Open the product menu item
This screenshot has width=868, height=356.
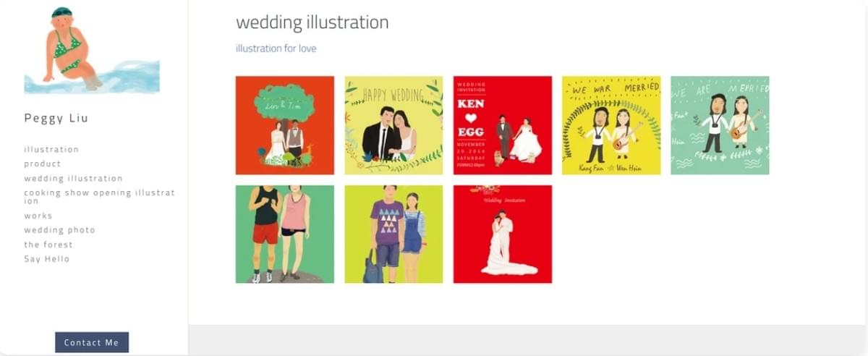click(x=43, y=164)
